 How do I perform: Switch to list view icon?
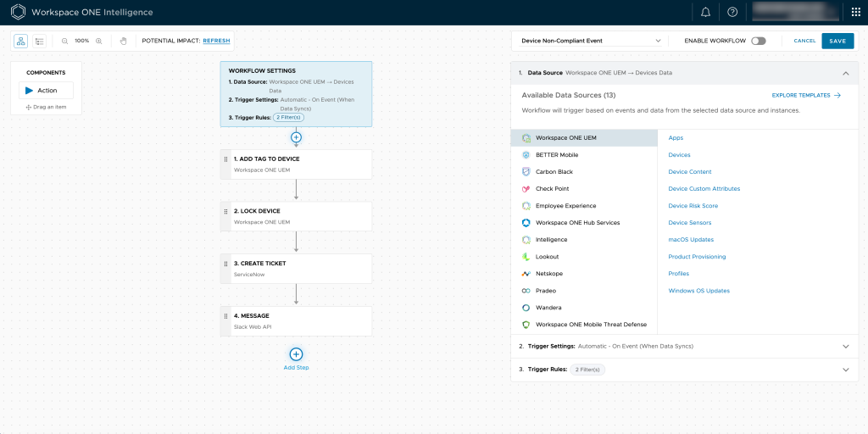[x=39, y=41]
